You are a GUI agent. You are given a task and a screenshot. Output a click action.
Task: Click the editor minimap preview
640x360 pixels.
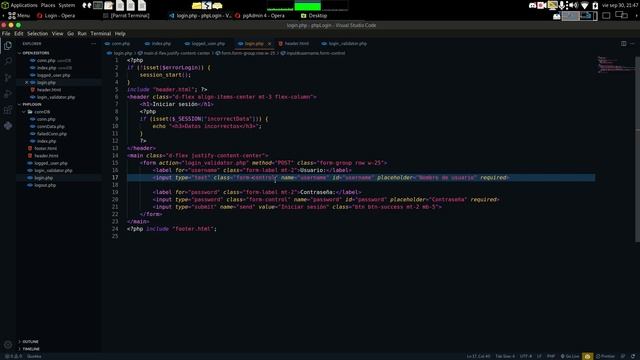pyautogui.click(x=616, y=65)
